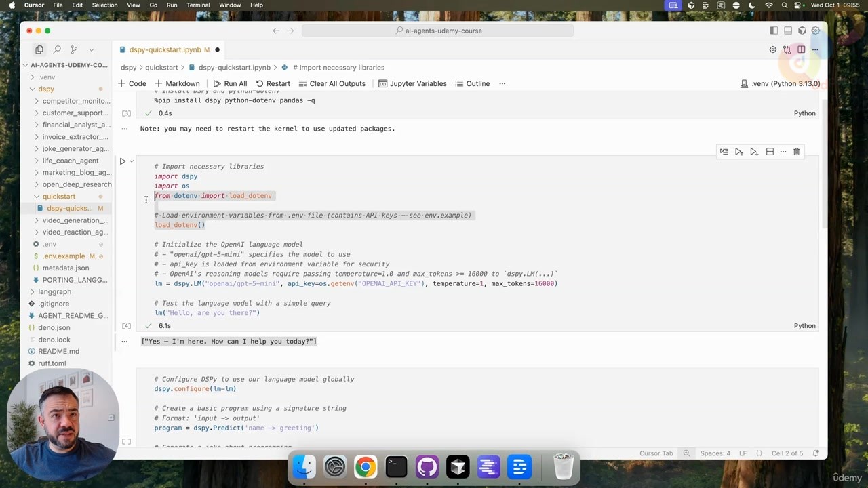Open the Search view icon

(57, 49)
